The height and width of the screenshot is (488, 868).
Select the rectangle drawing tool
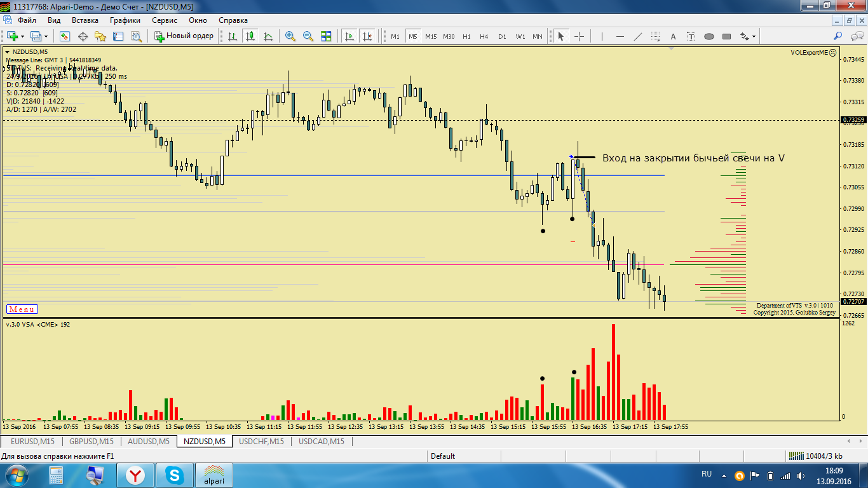coord(727,36)
